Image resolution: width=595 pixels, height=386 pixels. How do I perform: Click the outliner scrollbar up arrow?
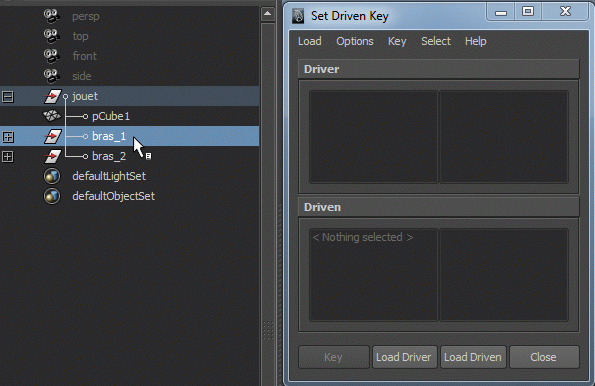click(x=268, y=14)
